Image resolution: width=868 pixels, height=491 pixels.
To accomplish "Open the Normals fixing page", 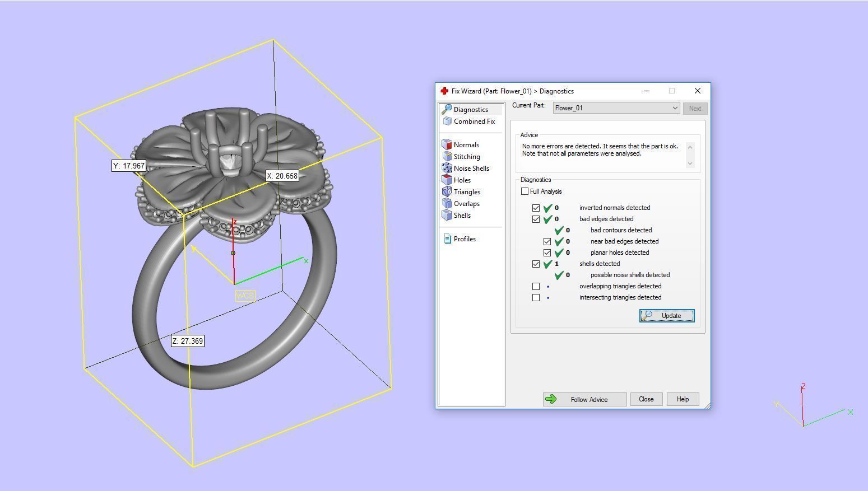I will click(x=466, y=145).
